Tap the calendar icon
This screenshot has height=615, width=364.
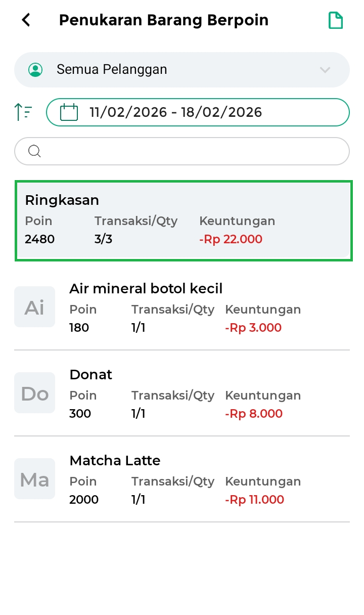pyautogui.click(x=69, y=112)
